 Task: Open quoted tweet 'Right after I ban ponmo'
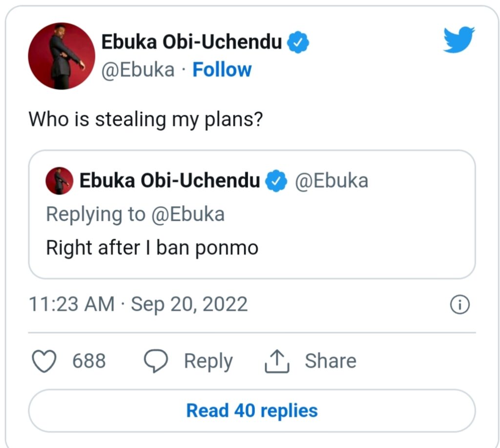[x=252, y=214]
